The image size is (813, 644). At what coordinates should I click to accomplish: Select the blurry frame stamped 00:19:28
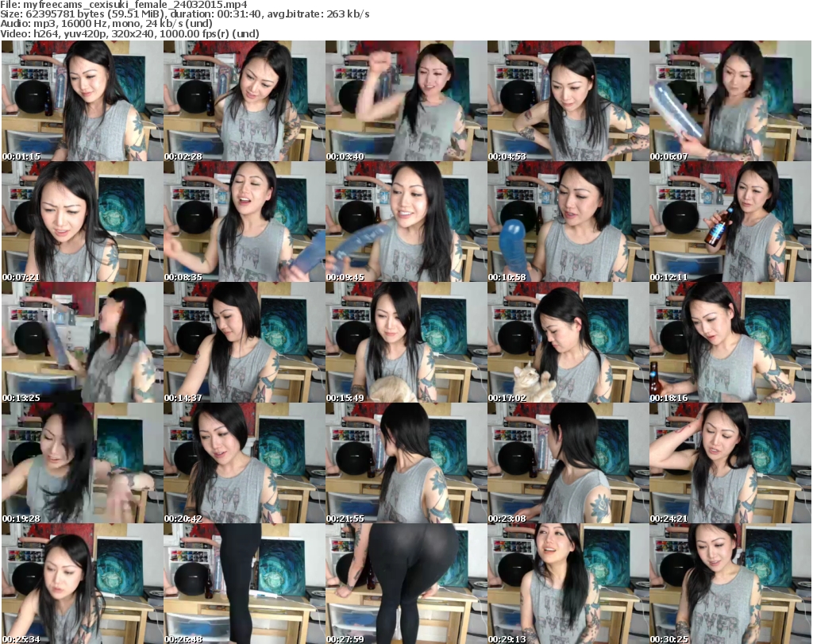(82, 463)
